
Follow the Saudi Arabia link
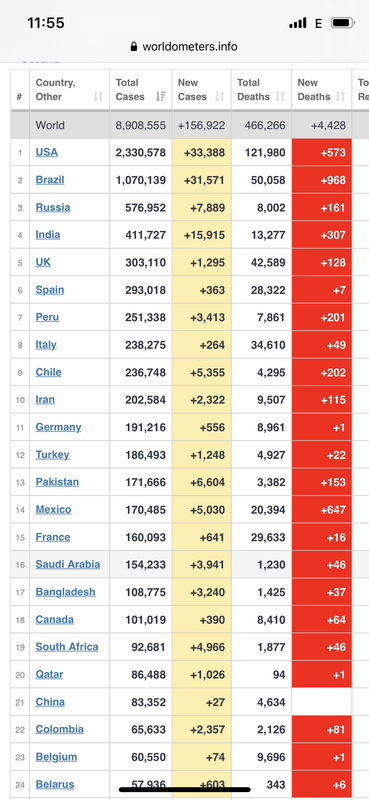coord(67,564)
